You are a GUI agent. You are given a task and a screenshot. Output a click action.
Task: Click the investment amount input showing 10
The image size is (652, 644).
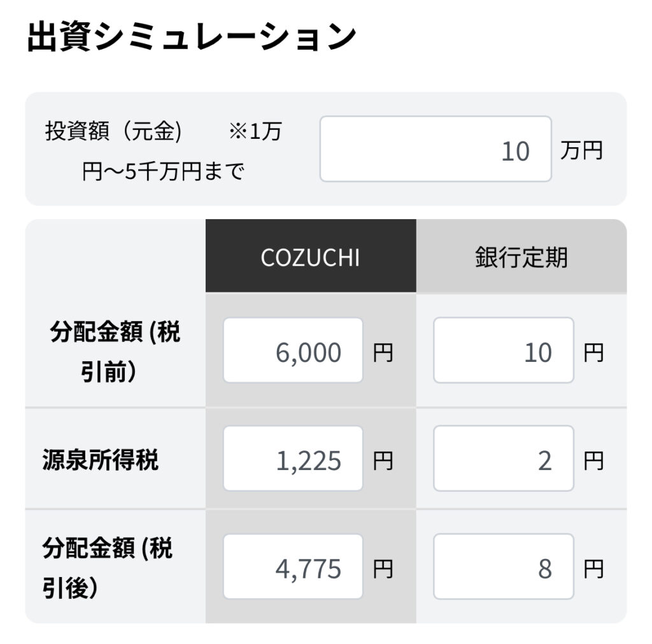pyautogui.click(x=436, y=149)
